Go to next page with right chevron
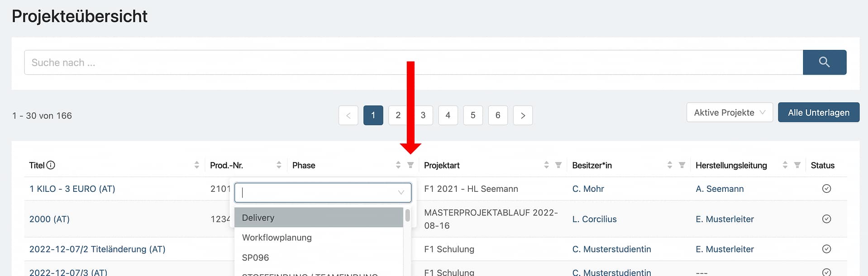Viewport: 868px width, 276px height. coord(523,115)
